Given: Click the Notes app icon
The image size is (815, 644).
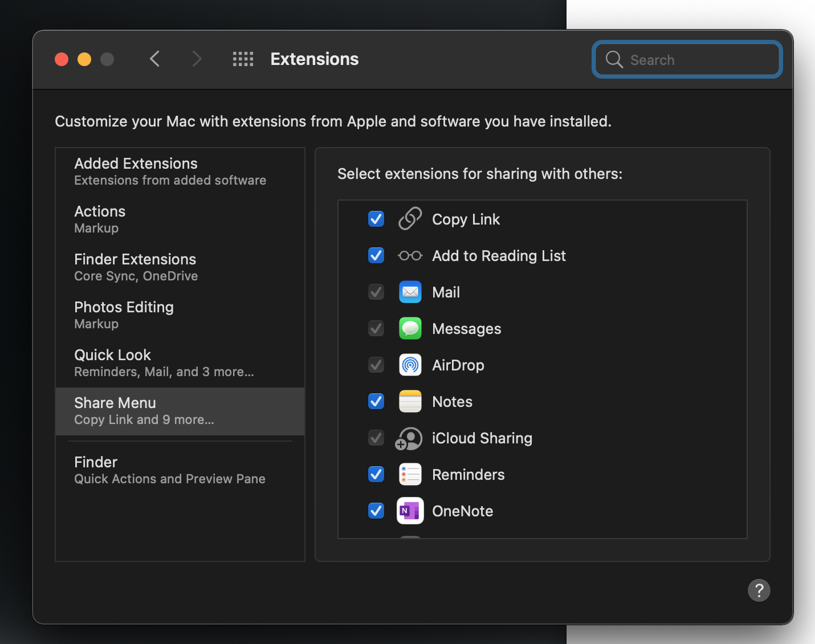Looking at the screenshot, I should (410, 401).
